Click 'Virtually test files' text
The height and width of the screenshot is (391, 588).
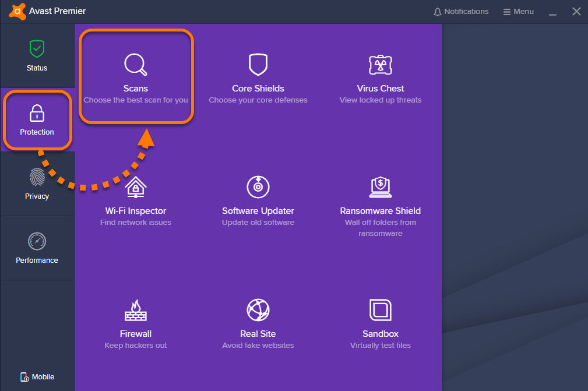tap(381, 346)
